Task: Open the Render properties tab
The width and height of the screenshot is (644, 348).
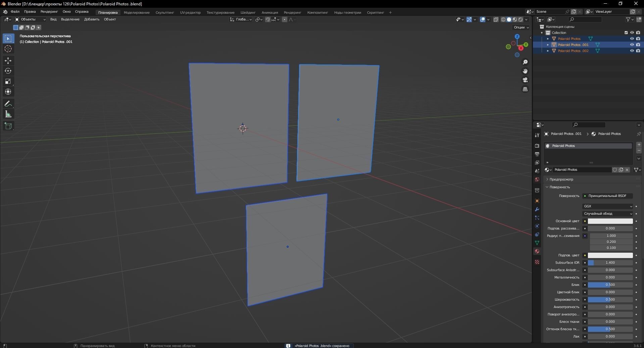Action: (x=537, y=146)
